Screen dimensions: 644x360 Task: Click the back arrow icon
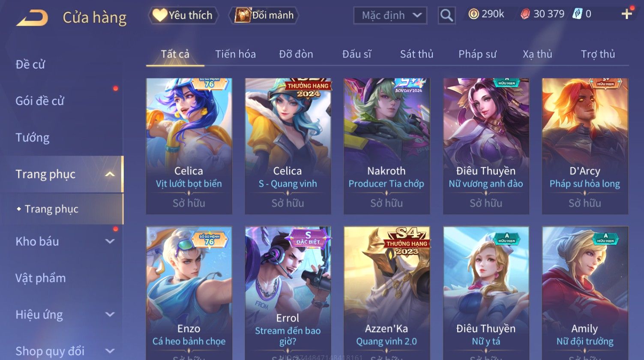(32, 18)
